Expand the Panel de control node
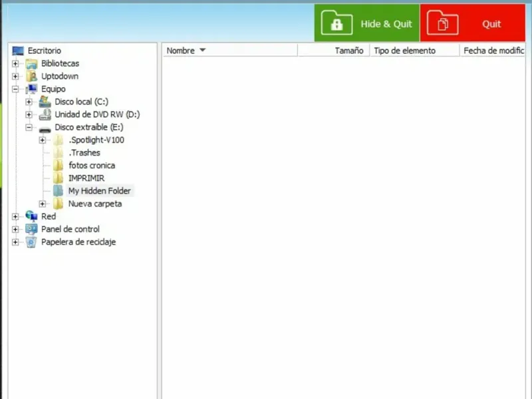Image resolution: width=532 pixels, height=399 pixels. [15, 229]
